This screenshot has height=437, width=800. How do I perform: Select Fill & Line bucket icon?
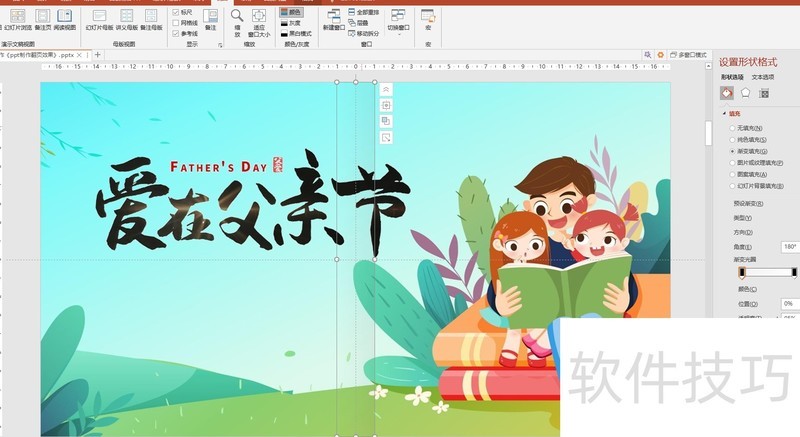[x=727, y=93]
